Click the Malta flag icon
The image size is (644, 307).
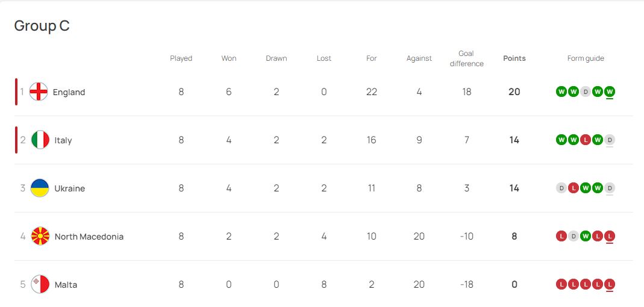tap(40, 284)
